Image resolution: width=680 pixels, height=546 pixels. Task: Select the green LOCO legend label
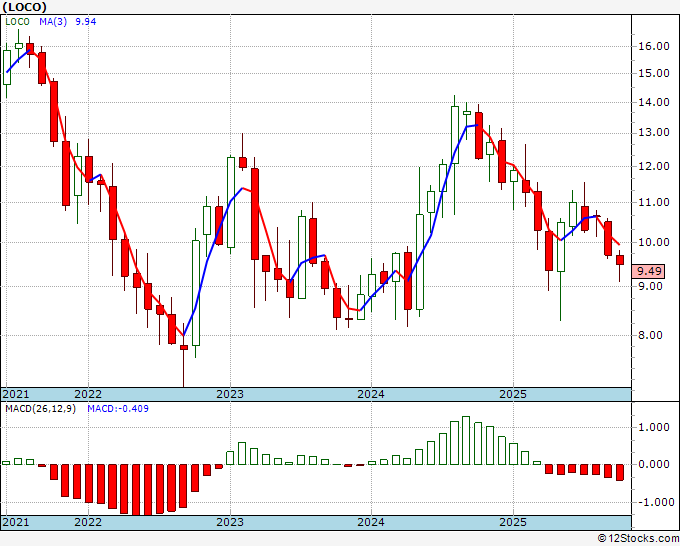17,22
